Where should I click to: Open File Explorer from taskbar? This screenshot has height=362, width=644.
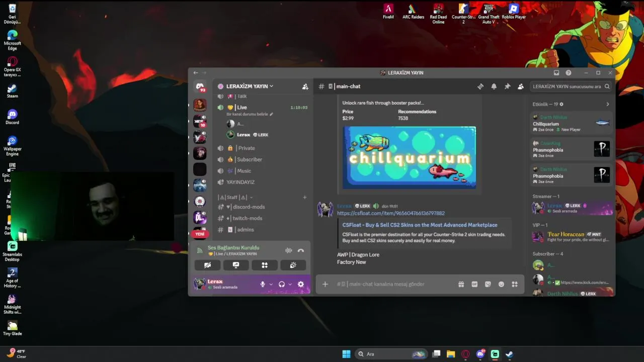click(451, 354)
